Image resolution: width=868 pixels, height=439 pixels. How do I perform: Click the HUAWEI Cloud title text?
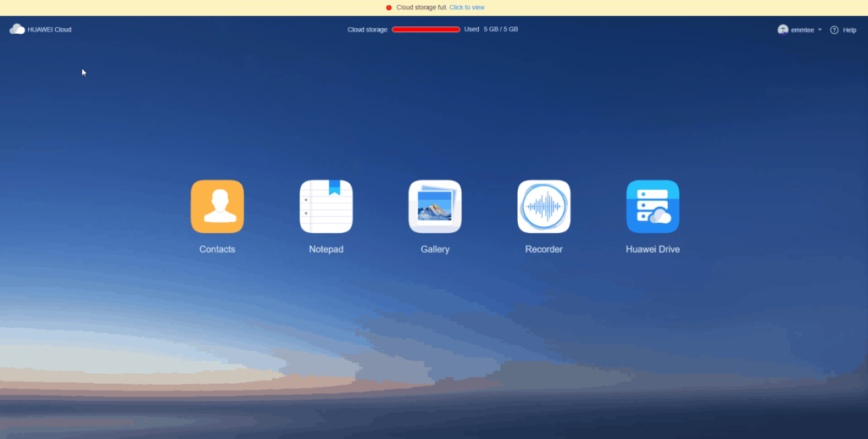point(49,30)
